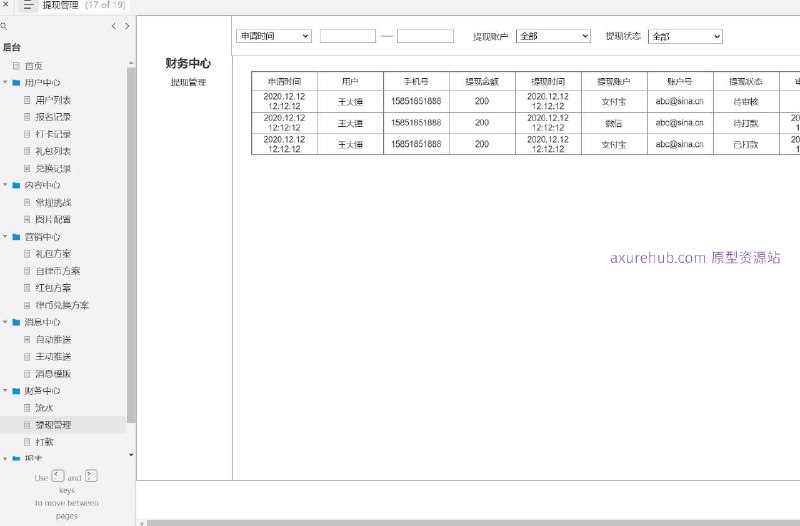Click the 微信 account cell

614,123
